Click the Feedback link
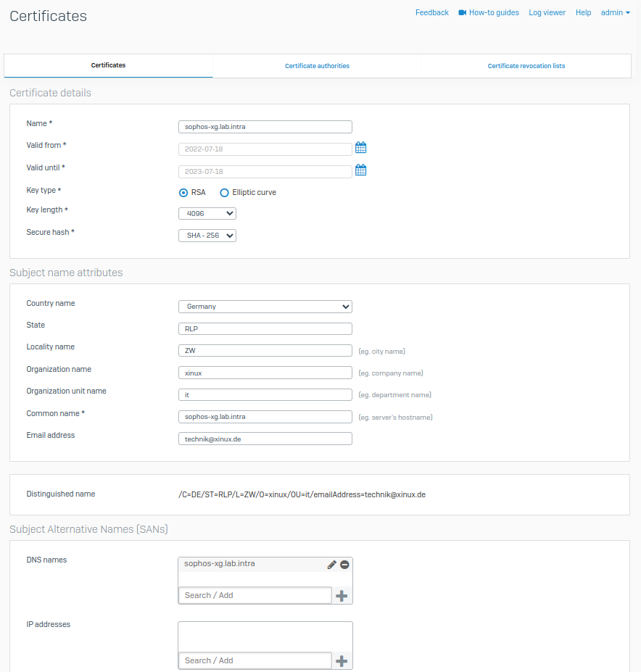 431,12
